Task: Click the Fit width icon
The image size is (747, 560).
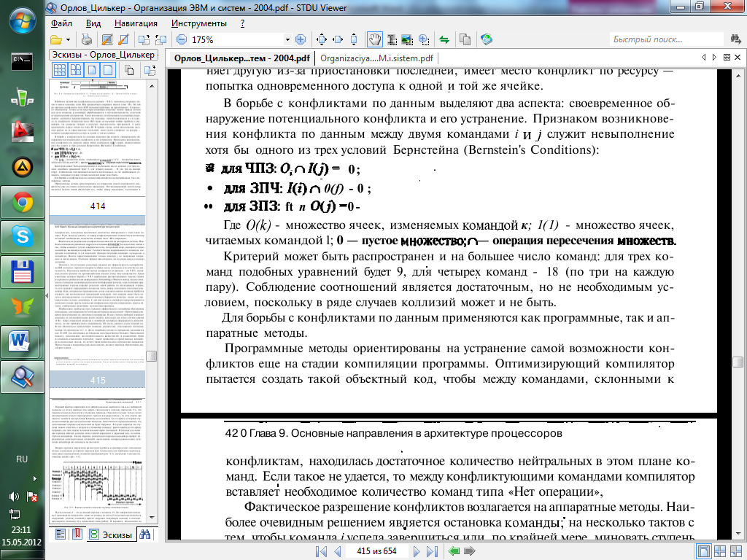Action: tap(338, 39)
